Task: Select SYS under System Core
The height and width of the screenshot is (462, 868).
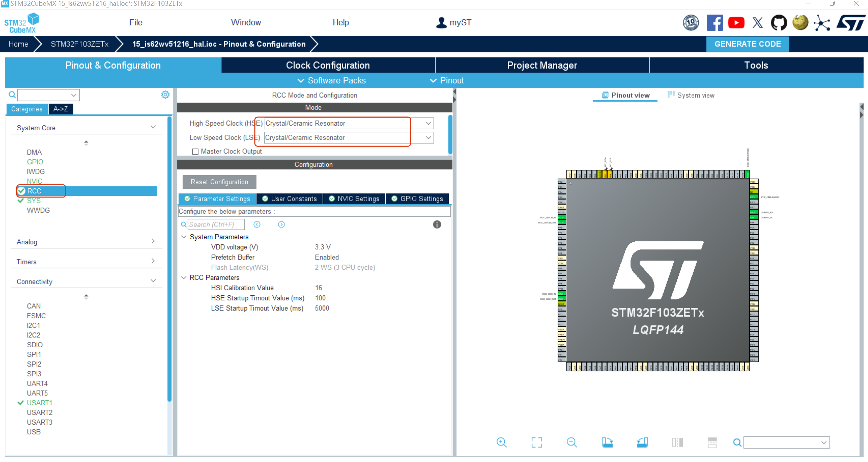Action: pyautogui.click(x=34, y=201)
